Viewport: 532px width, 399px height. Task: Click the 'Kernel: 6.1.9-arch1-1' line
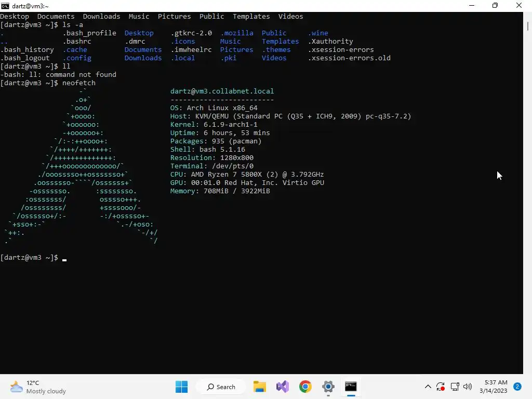(x=214, y=125)
